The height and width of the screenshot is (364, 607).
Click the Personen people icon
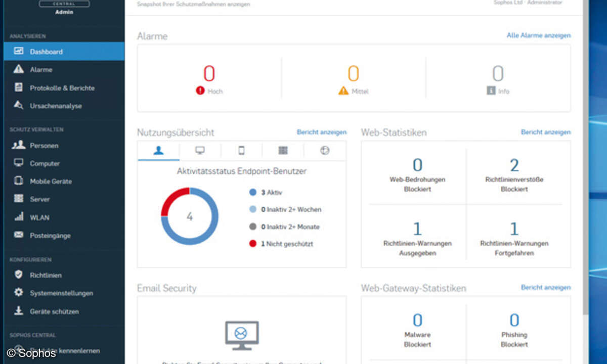pos(19,145)
